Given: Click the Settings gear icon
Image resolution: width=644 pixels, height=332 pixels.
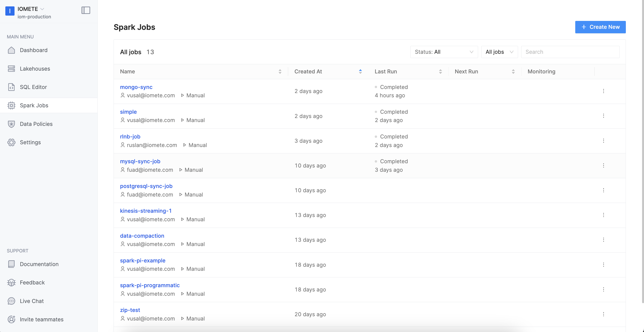Looking at the screenshot, I should coord(11,142).
